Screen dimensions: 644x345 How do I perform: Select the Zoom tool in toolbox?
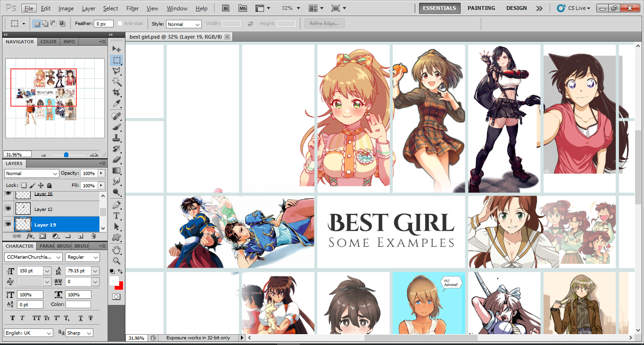[x=116, y=261]
